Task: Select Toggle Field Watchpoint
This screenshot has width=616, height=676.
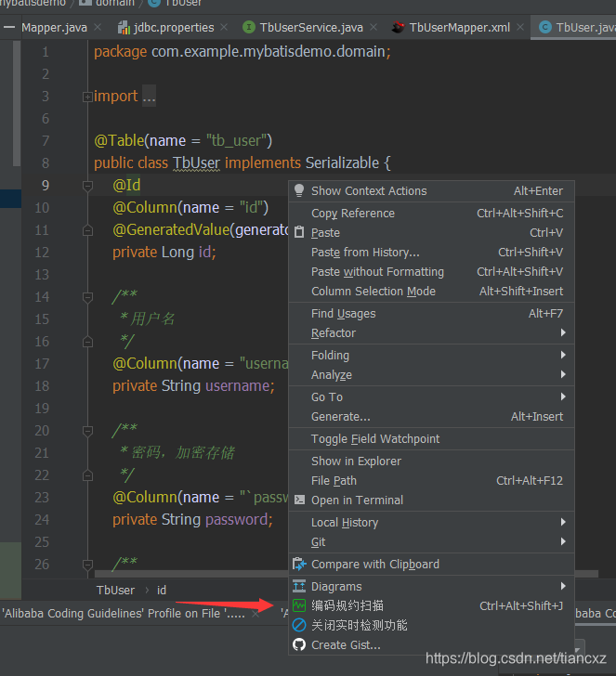Action: tap(431, 439)
